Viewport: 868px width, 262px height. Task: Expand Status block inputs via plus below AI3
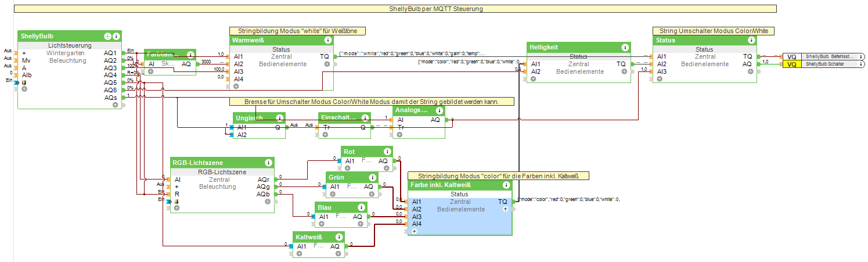[660, 79]
